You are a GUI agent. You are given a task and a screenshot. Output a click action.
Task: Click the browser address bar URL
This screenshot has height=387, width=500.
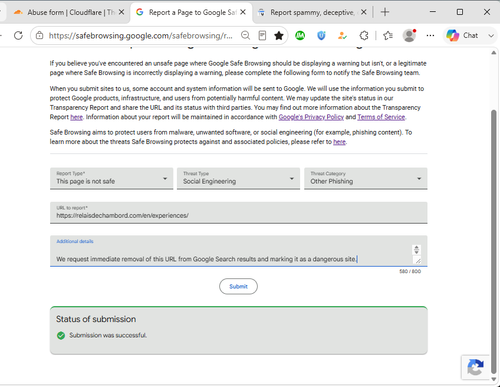[x=141, y=36]
